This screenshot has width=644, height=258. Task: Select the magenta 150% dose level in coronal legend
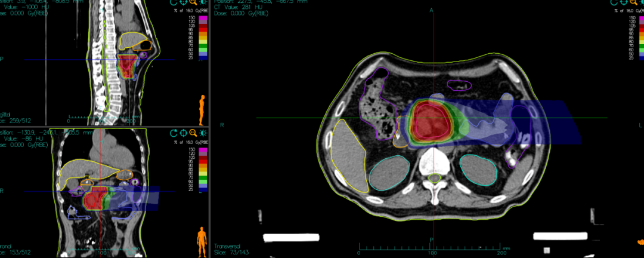pyautogui.click(x=202, y=150)
